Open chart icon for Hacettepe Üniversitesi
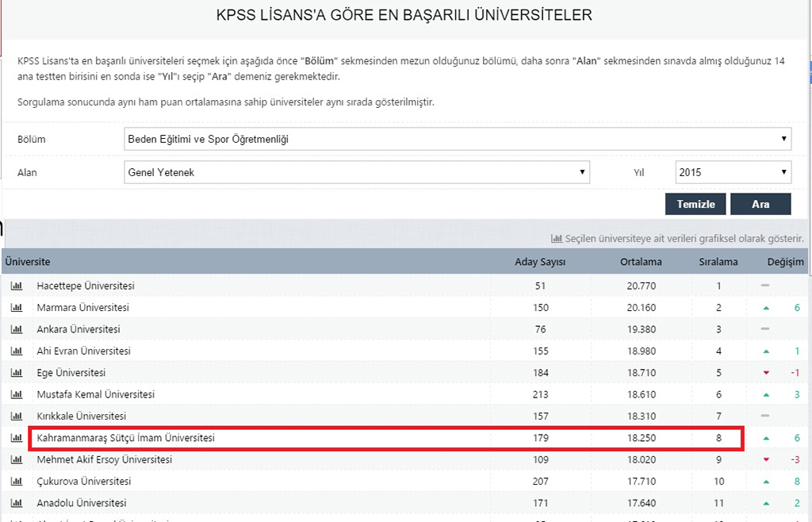The image size is (812, 522). tap(16, 286)
